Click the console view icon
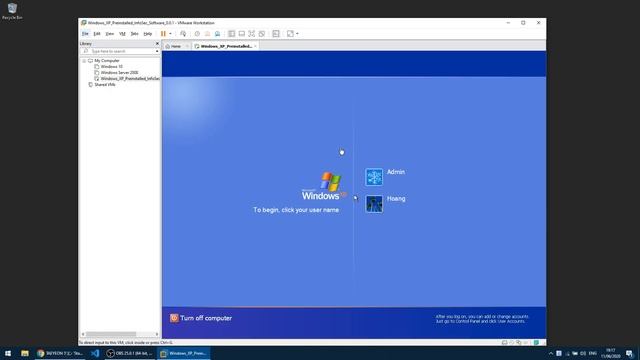 tap(276, 34)
